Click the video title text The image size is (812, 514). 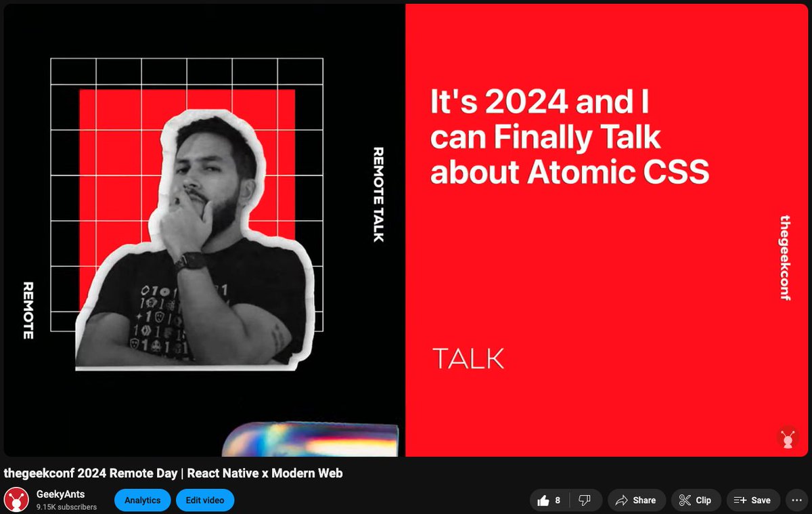(x=173, y=473)
